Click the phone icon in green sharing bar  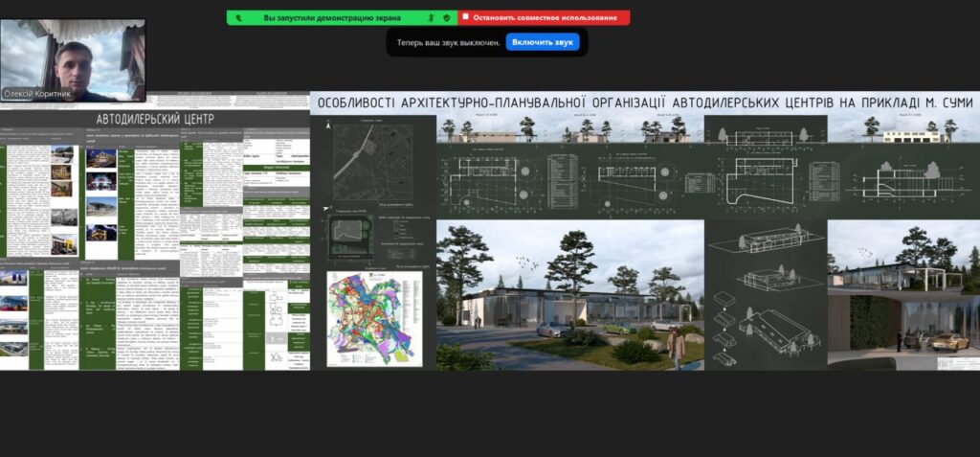pyautogui.click(x=238, y=17)
